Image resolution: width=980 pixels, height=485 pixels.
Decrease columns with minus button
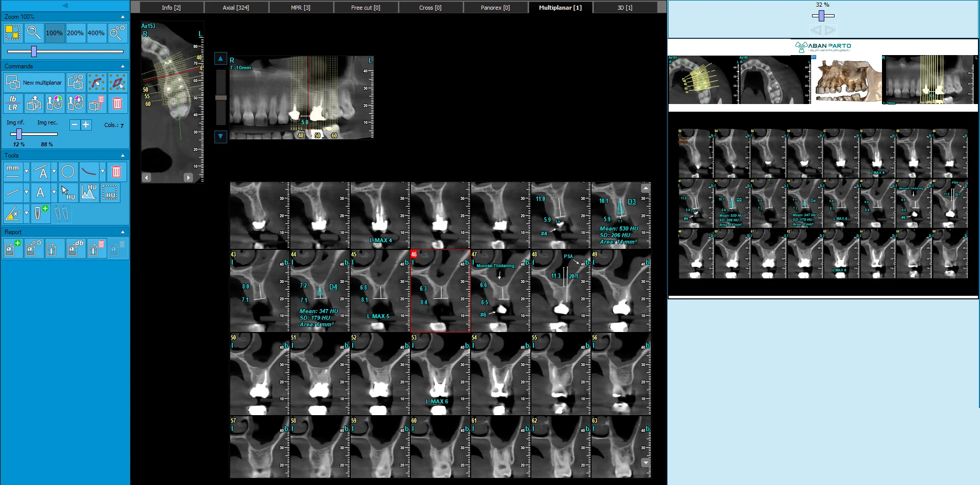(75, 124)
